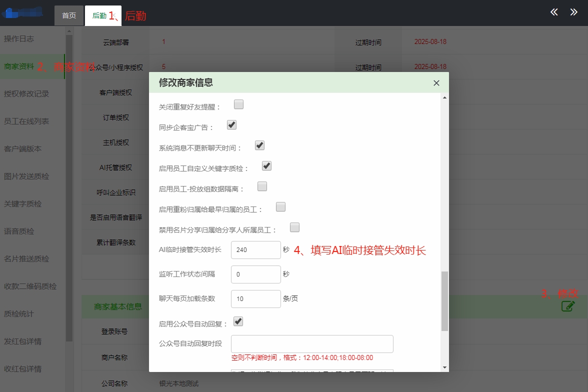Image resolution: width=588 pixels, height=392 pixels.
Task: Disable 系统消息不更新聊天时间
Action: (x=259, y=145)
